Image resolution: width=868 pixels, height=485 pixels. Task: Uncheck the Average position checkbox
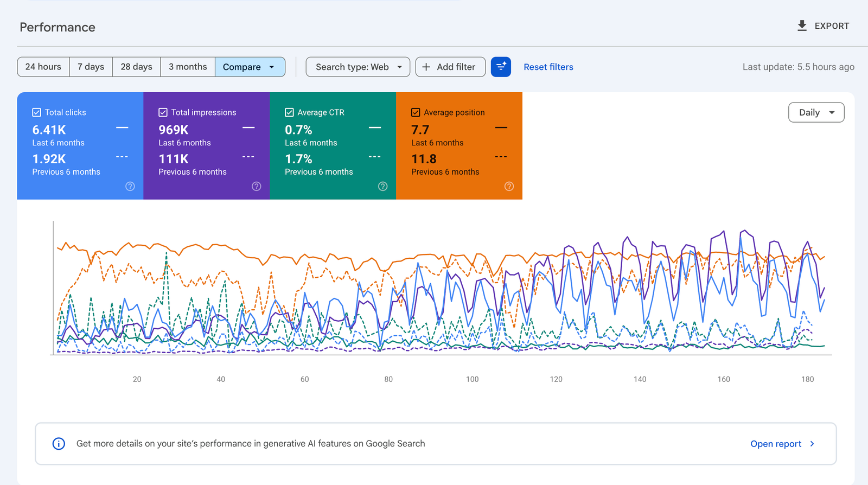(416, 112)
